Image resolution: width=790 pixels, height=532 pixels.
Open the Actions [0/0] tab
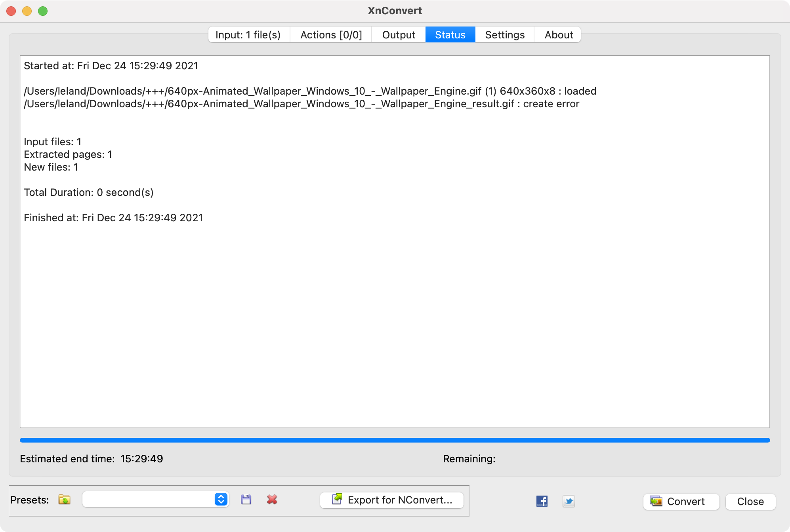pos(331,35)
